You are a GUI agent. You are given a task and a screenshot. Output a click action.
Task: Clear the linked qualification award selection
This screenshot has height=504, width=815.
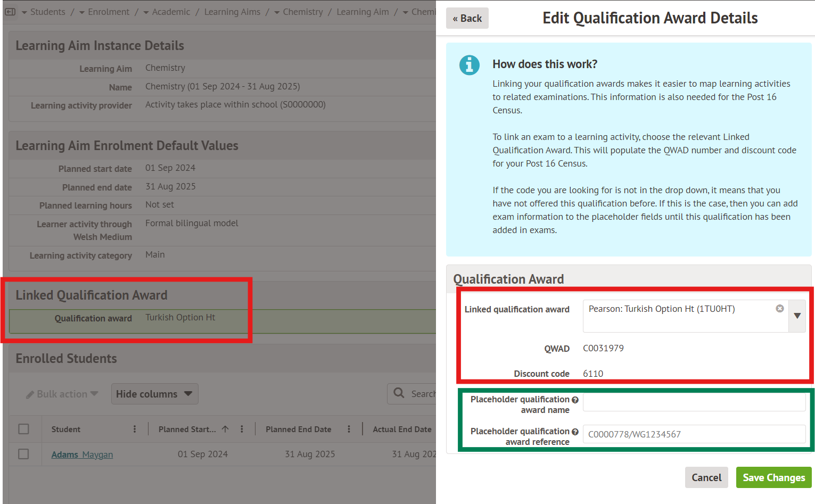tap(779, 309)
